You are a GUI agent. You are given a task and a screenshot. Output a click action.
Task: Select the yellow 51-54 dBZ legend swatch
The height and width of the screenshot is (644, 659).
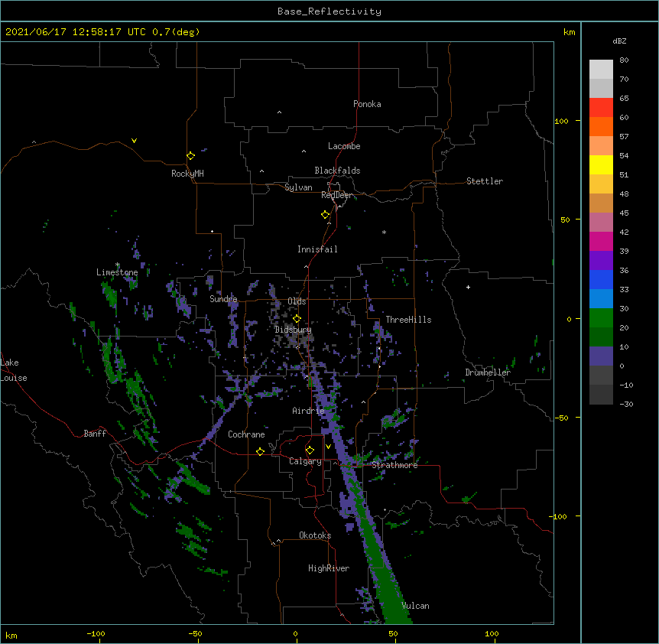tap(601, 164)
